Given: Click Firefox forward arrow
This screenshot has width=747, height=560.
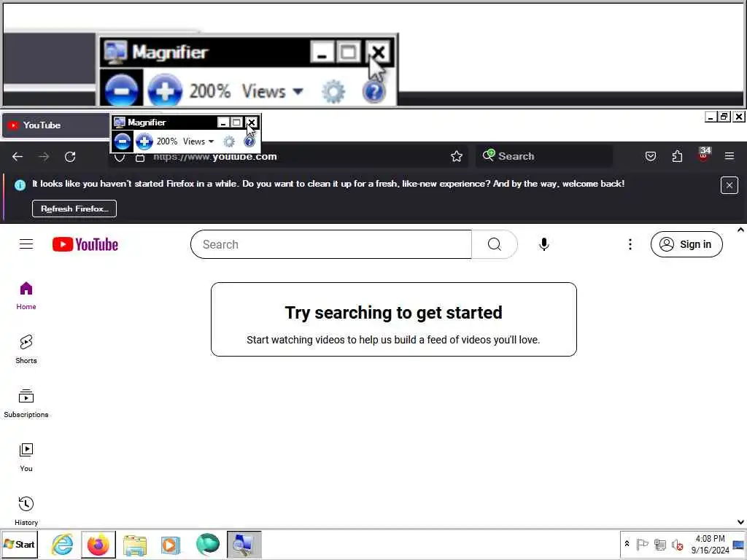Looking at the screenshot, I should point(44,157).
